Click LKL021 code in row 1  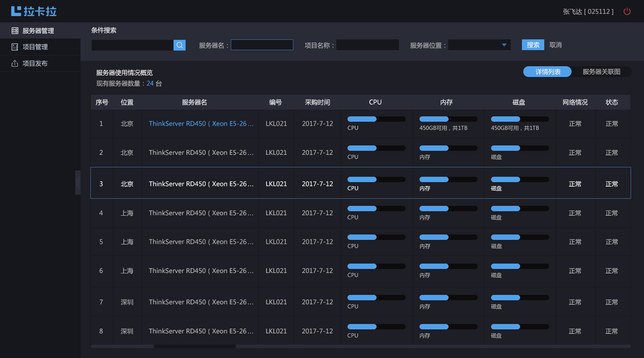point(276,124)
